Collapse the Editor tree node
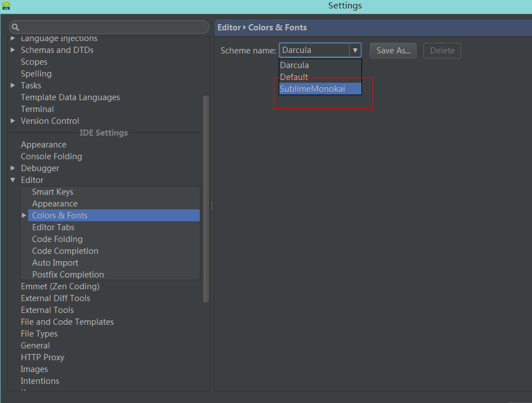The width and height of the screenshot is (532, 403). [13, 180]
